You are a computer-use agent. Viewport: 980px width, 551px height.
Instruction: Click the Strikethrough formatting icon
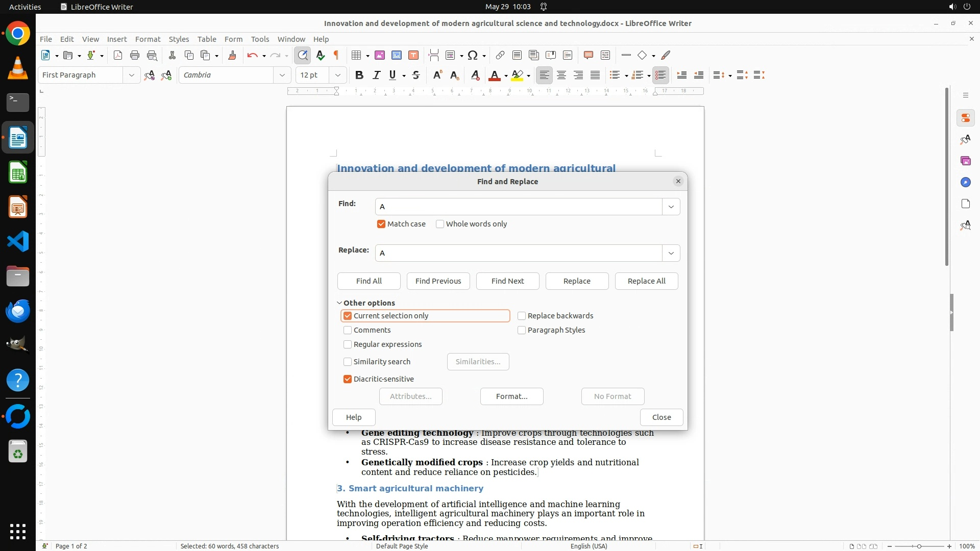click(x=416, y=75)
